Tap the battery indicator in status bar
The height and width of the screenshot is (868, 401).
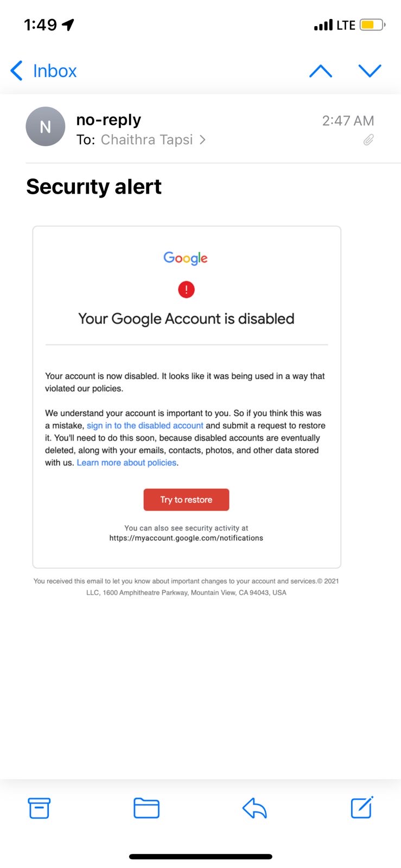tap(372, 25)
